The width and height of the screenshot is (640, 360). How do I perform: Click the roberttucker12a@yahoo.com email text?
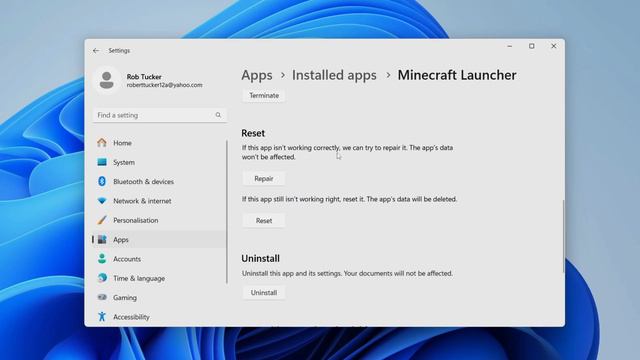click(x=164, y=85)
